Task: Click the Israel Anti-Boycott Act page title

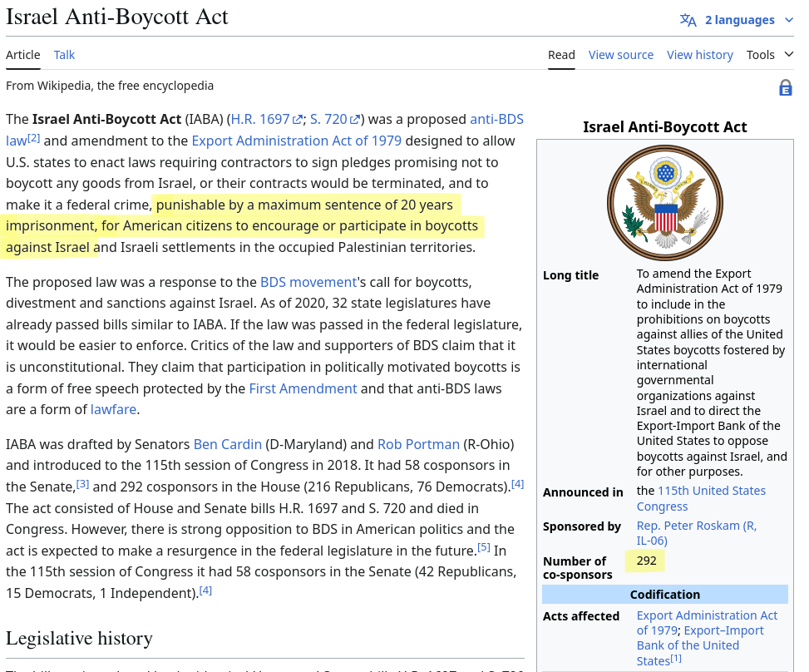Action: 116,17
